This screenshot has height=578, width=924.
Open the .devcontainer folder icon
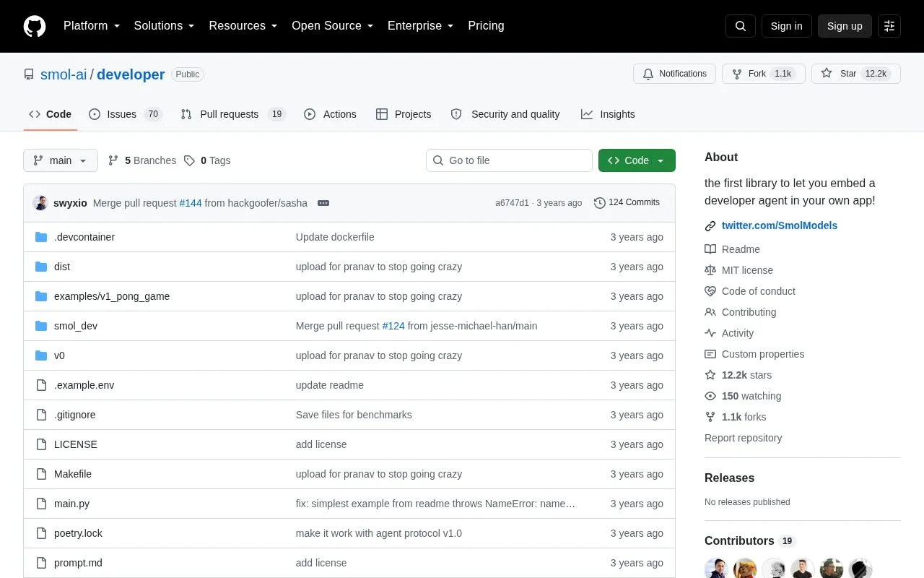coord(41,237)
